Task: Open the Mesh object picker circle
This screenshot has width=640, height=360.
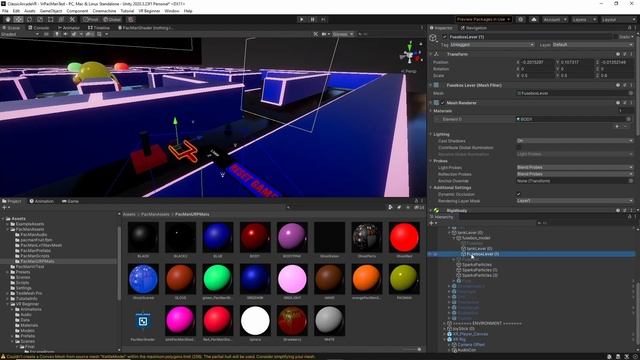Action: pyautogui.click(x=631, y=93)
